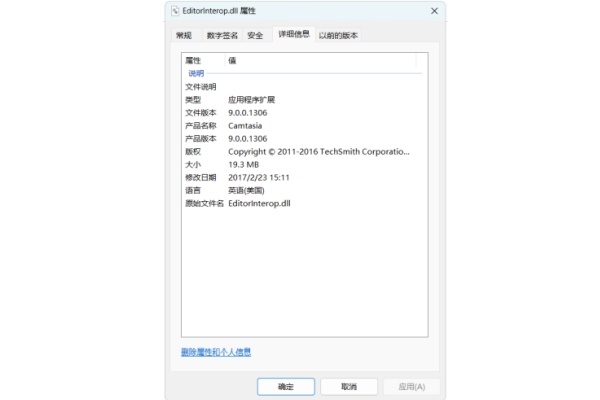Click the 详细信息 tab
Screen dimensions: 600x400
[293, 34]
